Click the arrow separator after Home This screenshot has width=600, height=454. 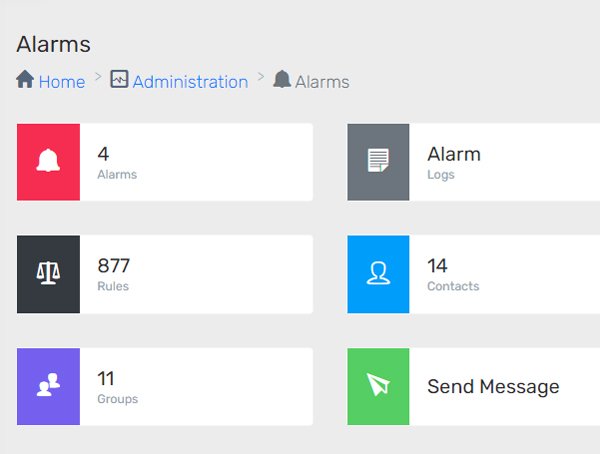coord(98,76)
